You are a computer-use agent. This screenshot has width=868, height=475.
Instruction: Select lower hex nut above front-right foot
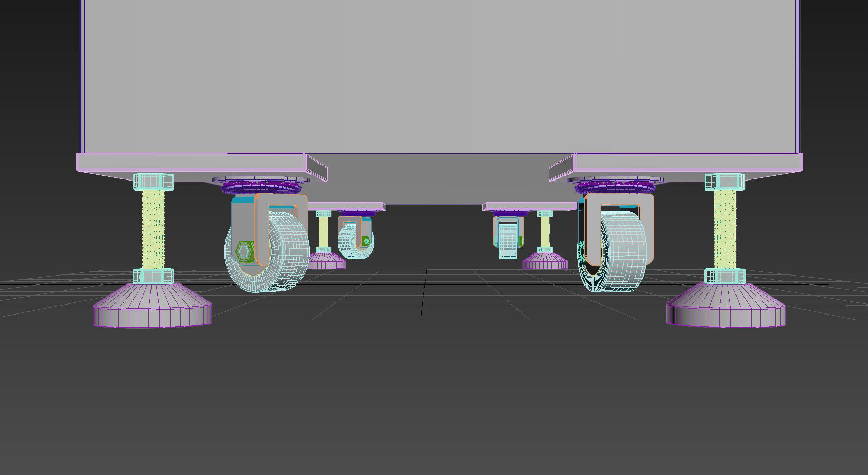coord(725,275)
